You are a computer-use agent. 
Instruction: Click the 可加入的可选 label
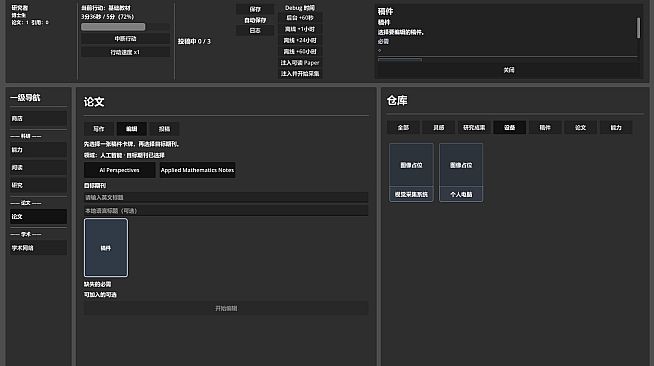point(100,295)
